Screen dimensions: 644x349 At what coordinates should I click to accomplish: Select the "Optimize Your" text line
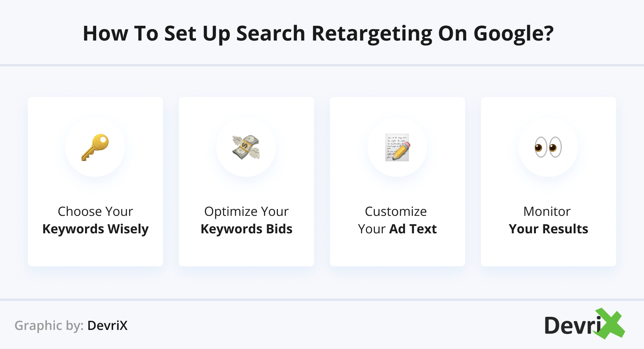[246, 211]
